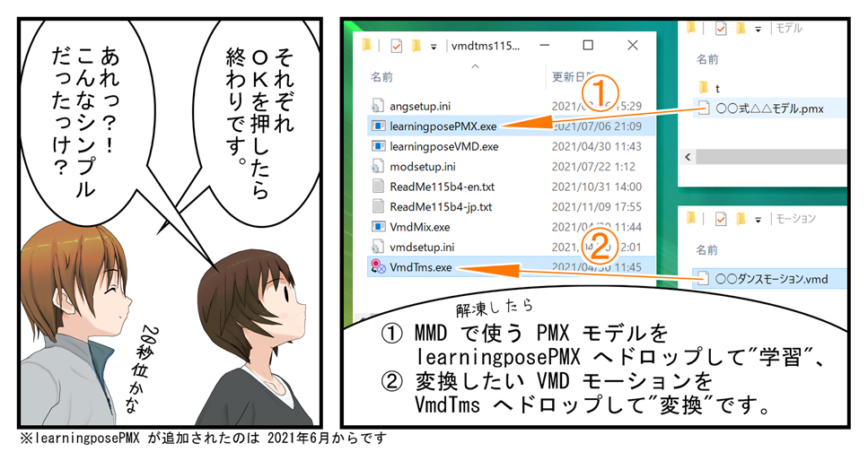Close the vmdtms115 window
The height and width of the screenshot is (452, 868).
coord(633,46)
